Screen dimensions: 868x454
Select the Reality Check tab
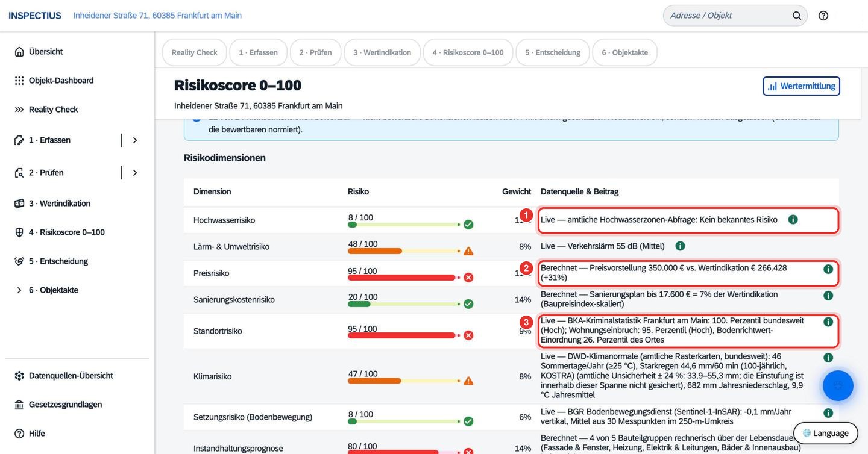coord(195,52)
